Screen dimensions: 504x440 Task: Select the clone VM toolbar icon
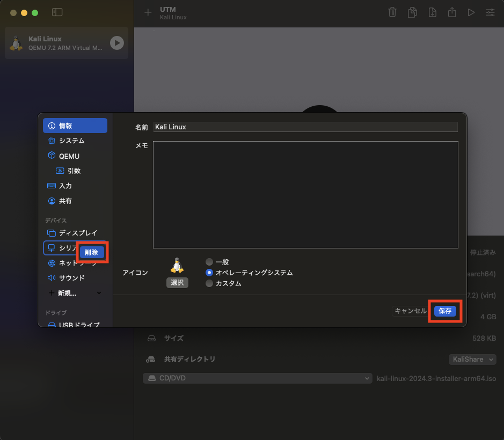(x=412, y=12)
